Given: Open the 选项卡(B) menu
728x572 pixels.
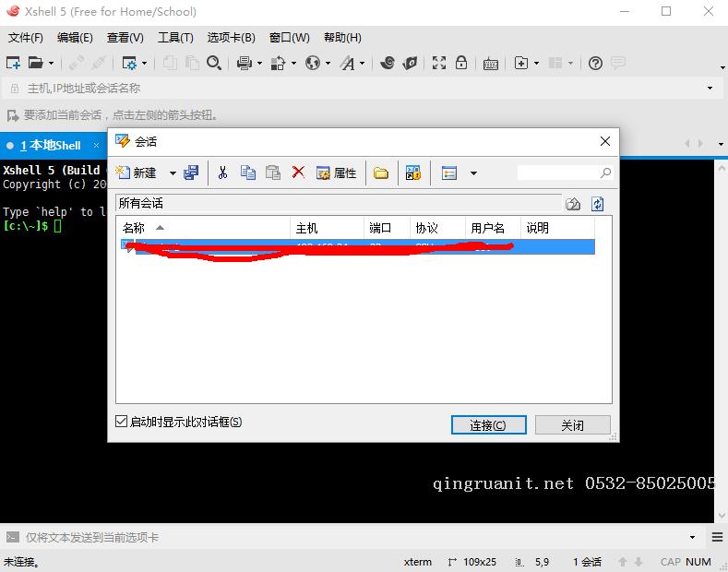Looking at the screenshot, I should (x=232, y=37).
